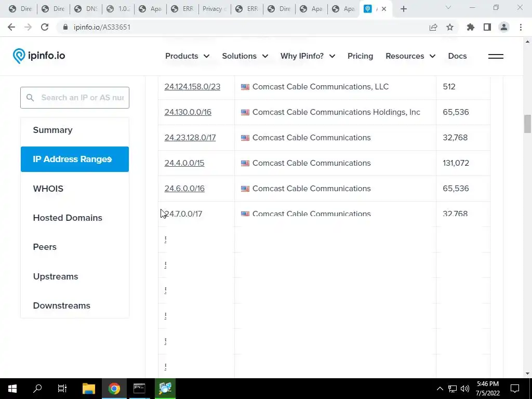Expand the Resources dropdown
Viewport: 532px width, 399px height.
pyautogui.click(x=410, y=56)
